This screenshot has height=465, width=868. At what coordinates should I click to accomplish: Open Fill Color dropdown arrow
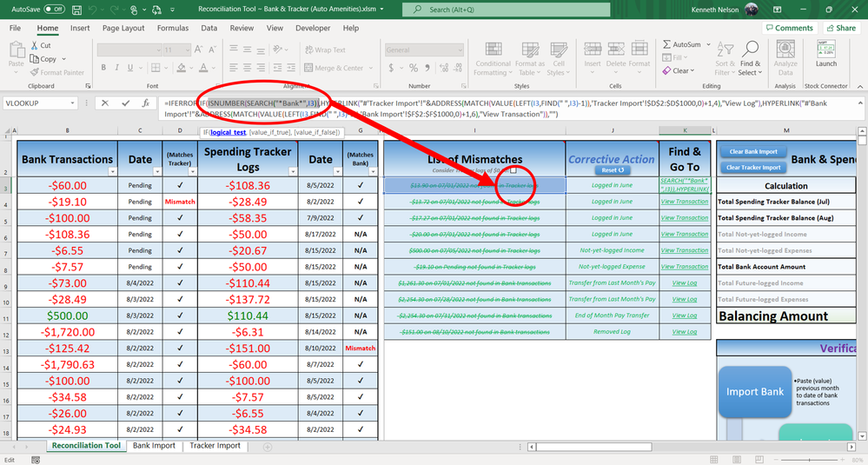(191, 68)
